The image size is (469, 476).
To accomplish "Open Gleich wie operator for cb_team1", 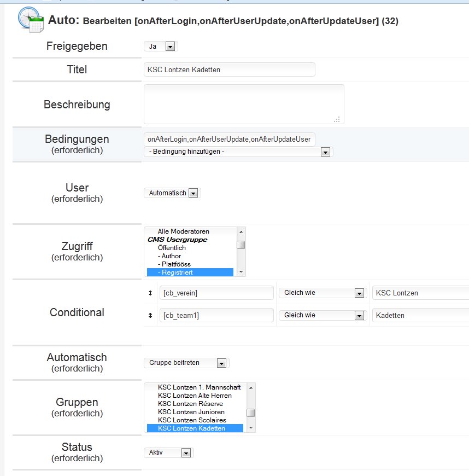I will pyautogui.click(x=323, y=315).
